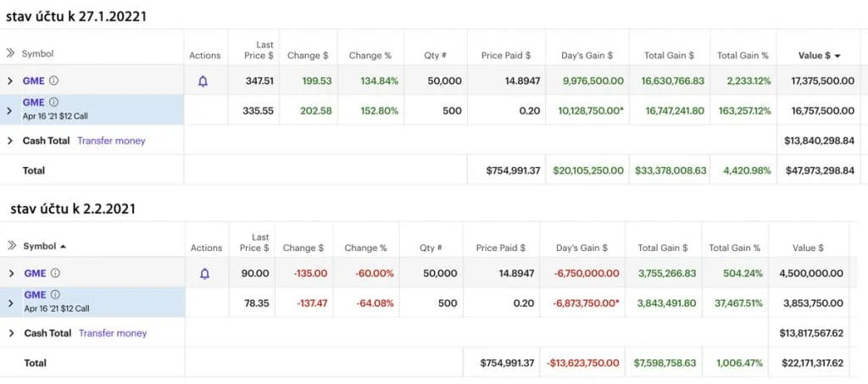Click the alert bell in the 90.00 GME row
The image size is (868, 384).
click(203, 274)
